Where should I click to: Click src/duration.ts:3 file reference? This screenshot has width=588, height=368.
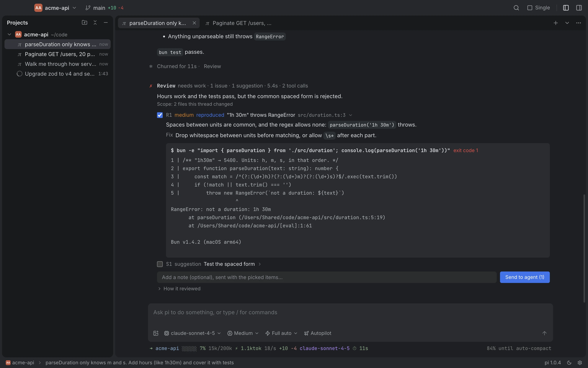point(322,115)
